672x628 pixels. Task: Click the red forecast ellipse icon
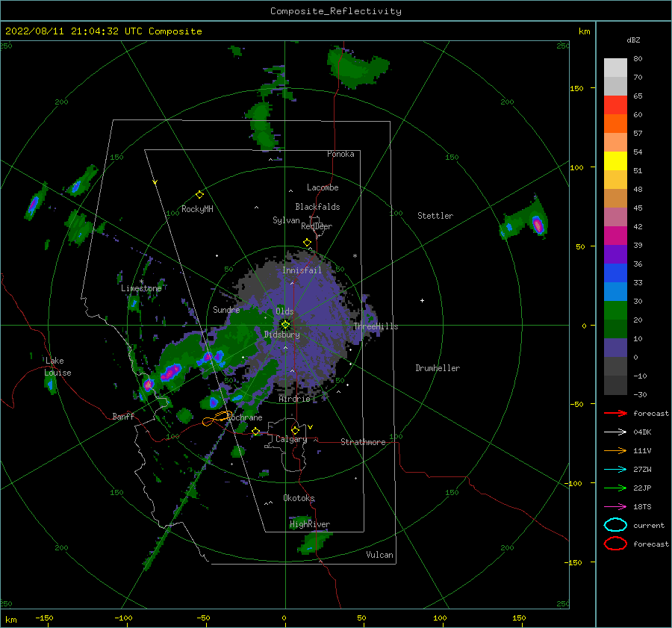(615, 544)
